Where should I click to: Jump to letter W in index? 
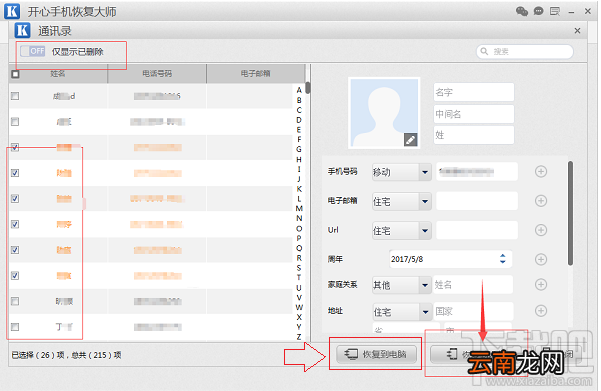[299, 307]
